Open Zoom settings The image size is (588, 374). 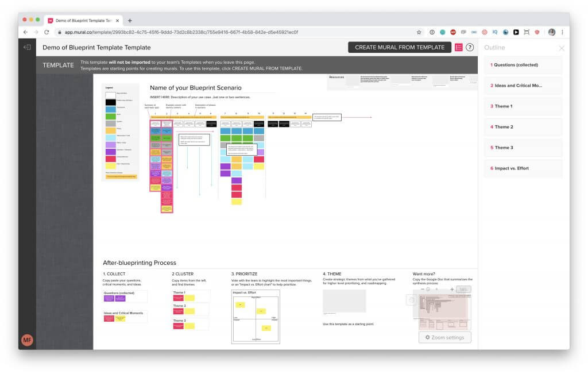click(x=445, y=337)
